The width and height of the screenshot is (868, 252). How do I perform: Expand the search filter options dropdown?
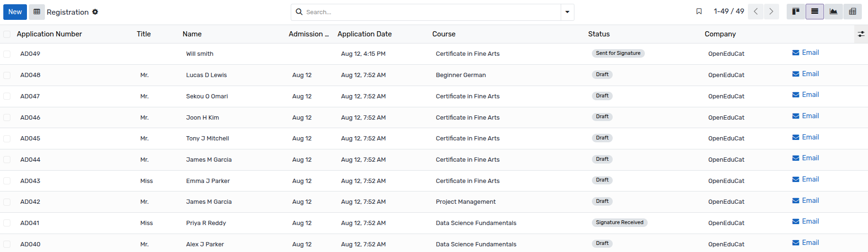567,12
